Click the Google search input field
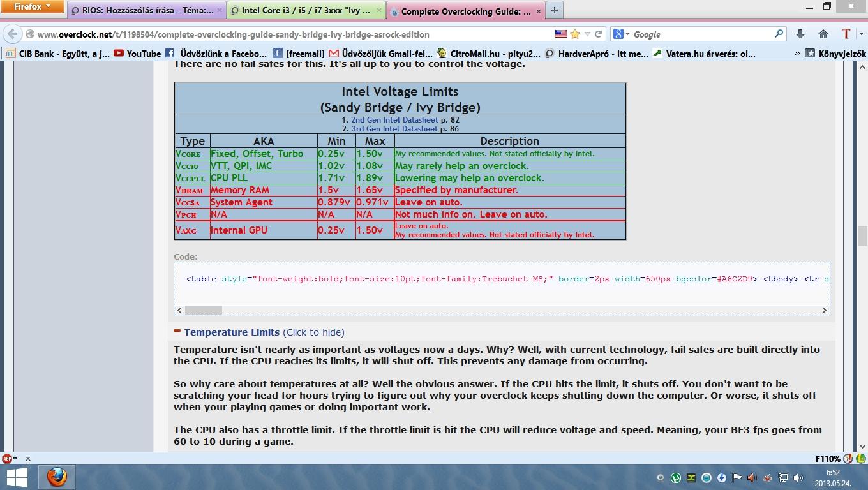The image size is (868, 490). (702, 34)
